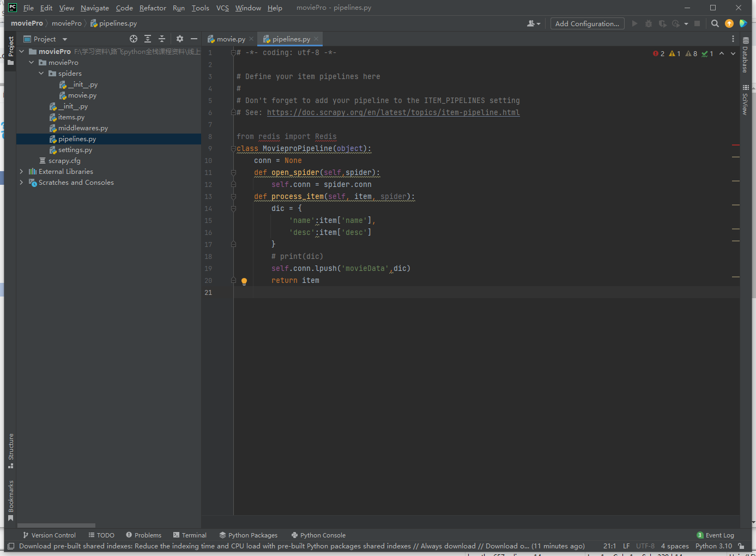This screenshot has height=556, width=756.
Task: Click the Collapse All icon in Project panel
Action: 162,39
